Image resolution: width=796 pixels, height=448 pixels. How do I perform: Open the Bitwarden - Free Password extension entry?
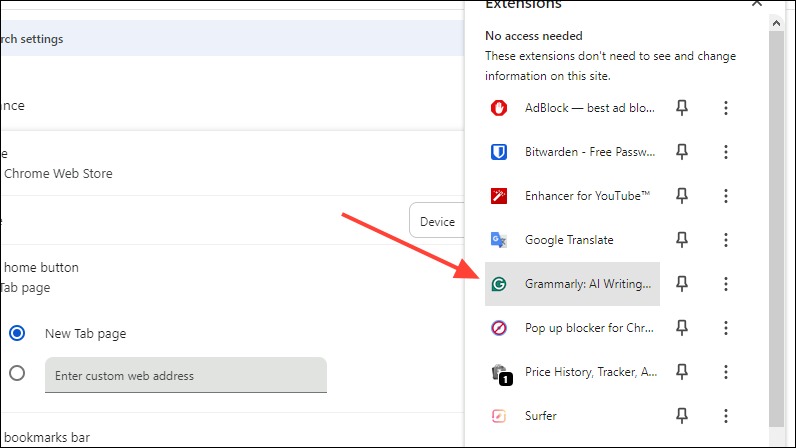572,152
